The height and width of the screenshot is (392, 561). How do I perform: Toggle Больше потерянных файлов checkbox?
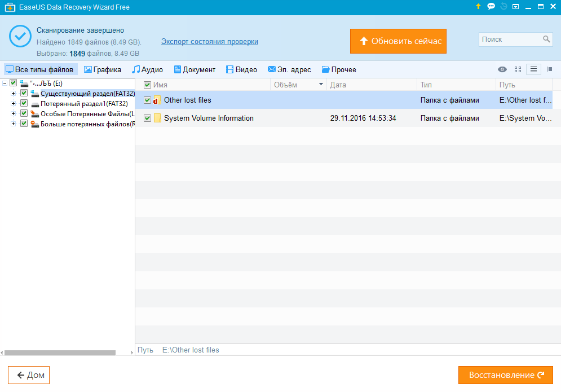click(24, 124)
